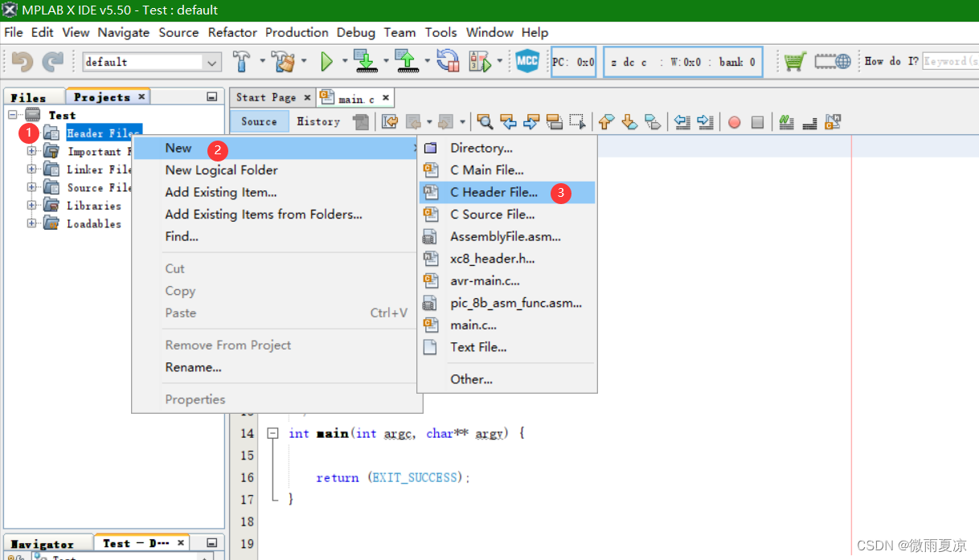Run the project with green play icon
The height and width of the screenshot is (560, 979).
pyautogui.click(x=326, y=62)
